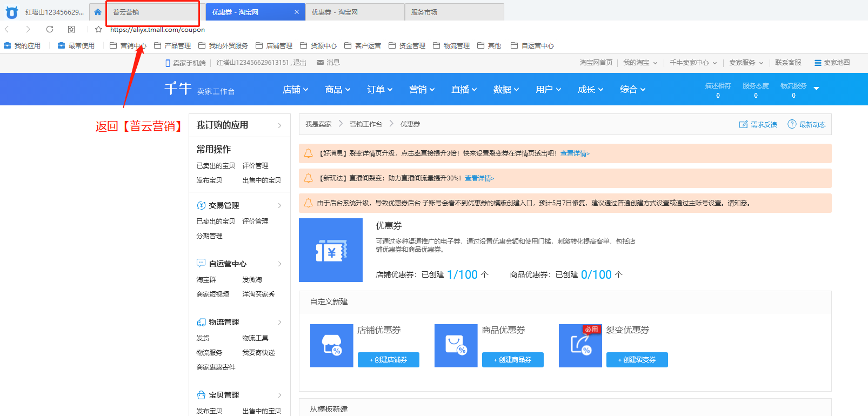Click the 物流管理 truck icon

[201, 322]
